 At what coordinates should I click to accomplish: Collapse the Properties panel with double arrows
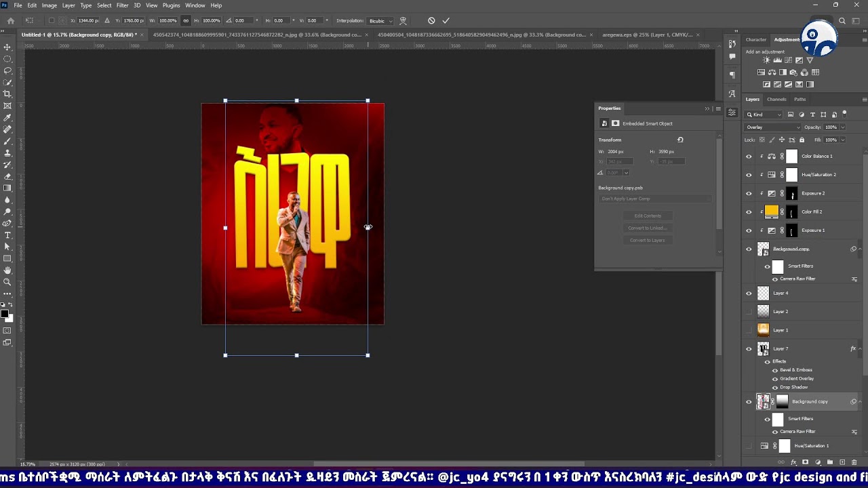point(707,108)
